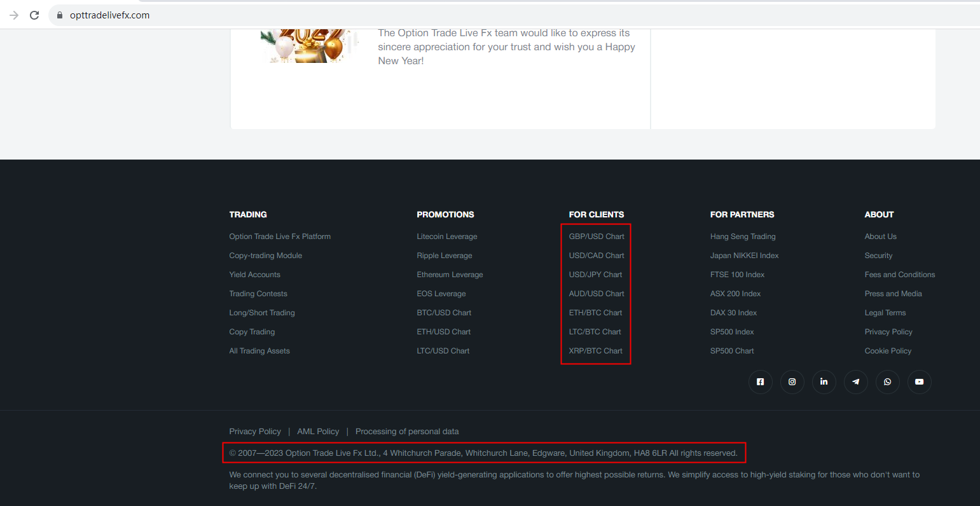Read the Legal Terms
Screen dimensions: 980x506
tap(885, 313)
